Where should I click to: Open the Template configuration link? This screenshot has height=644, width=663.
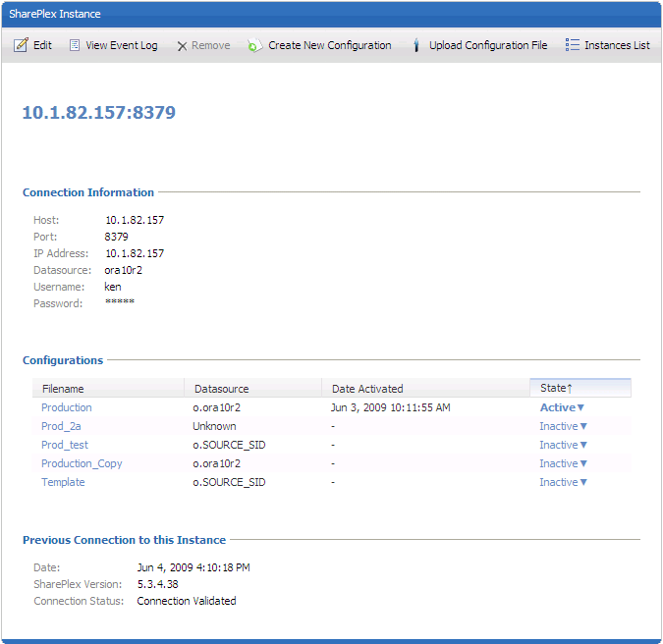point(63,482)
